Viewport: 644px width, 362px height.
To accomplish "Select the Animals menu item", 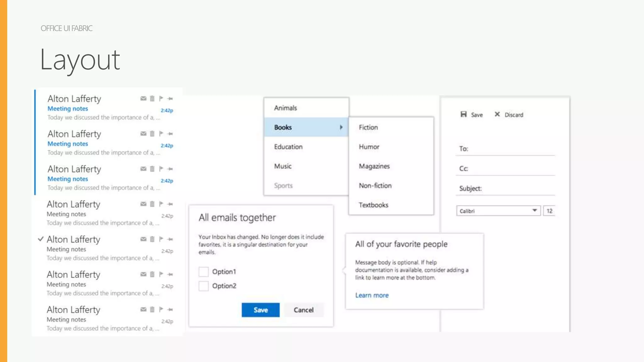I will (306, 108).
